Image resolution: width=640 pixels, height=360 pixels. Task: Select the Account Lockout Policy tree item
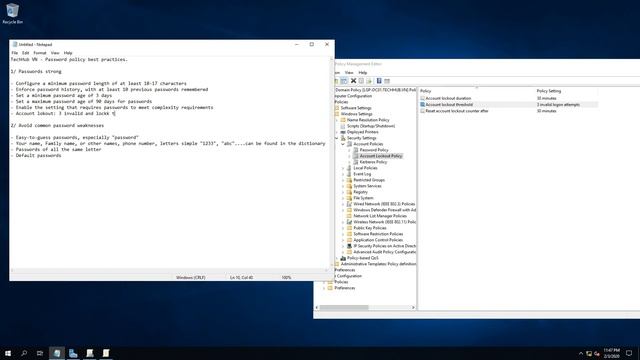[380, 156]
